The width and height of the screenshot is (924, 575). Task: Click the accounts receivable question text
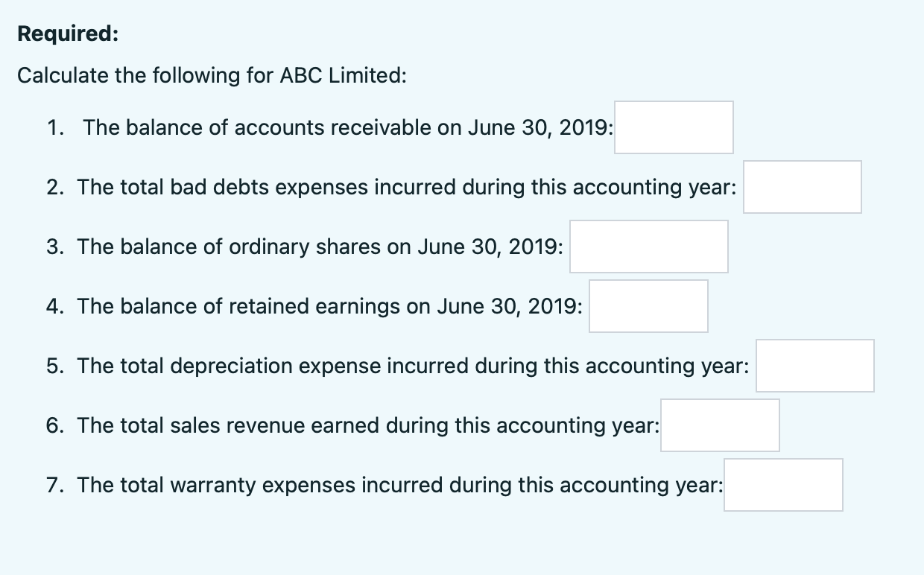click(x=348, y=128)
